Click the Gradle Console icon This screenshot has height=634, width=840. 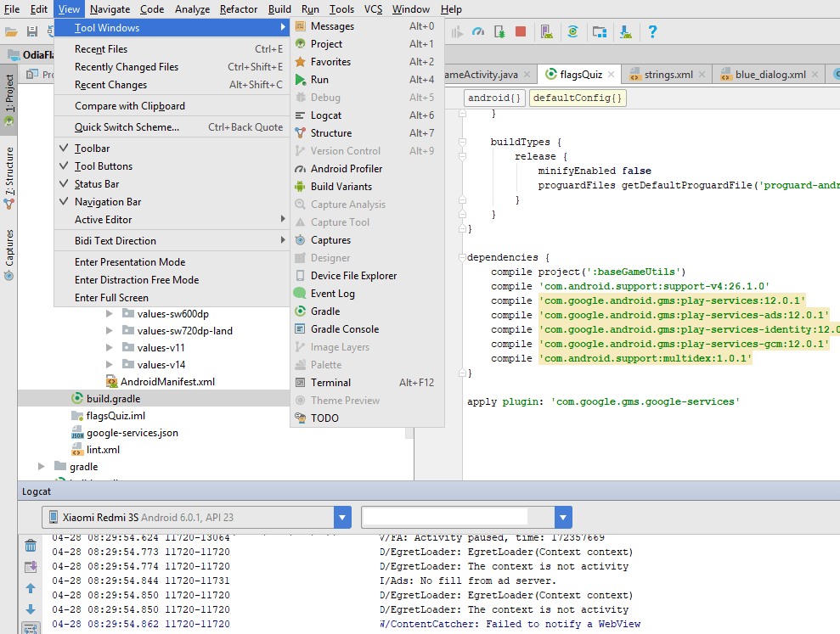(301, 328)
